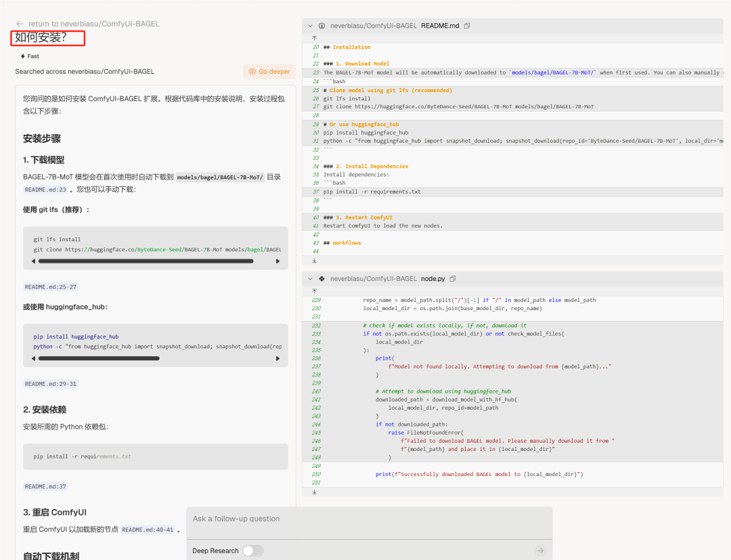Click Python icon beside node.py header
This screenshot has width=731, height=560.
pyautogui.click(x=322, y=279)
